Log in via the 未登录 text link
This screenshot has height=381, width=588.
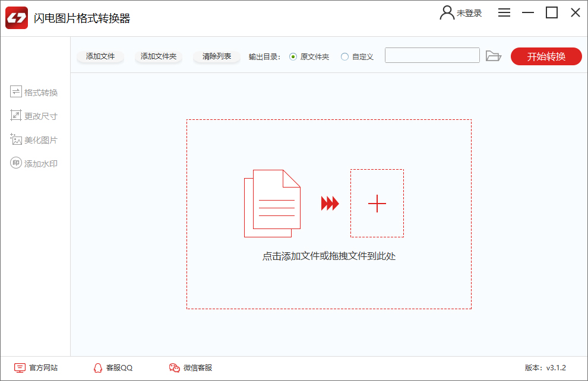click(x=470, y=12)
